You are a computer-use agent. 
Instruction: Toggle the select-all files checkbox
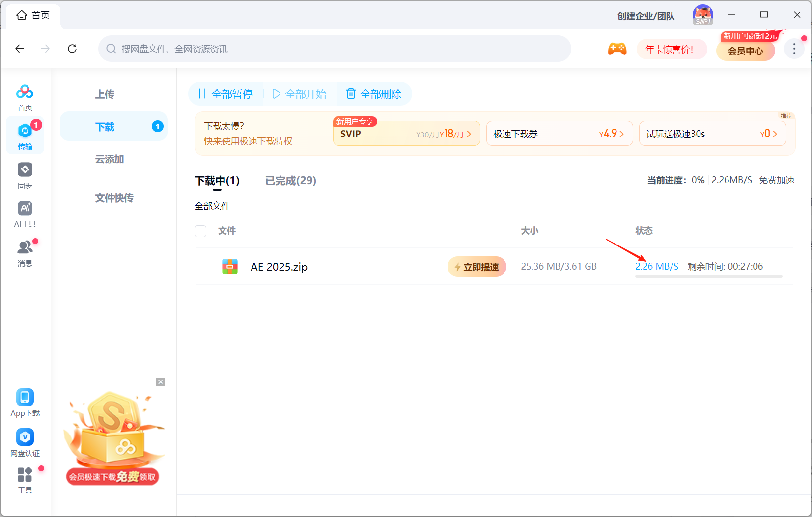pyautogui.click(x=200, y=231)
